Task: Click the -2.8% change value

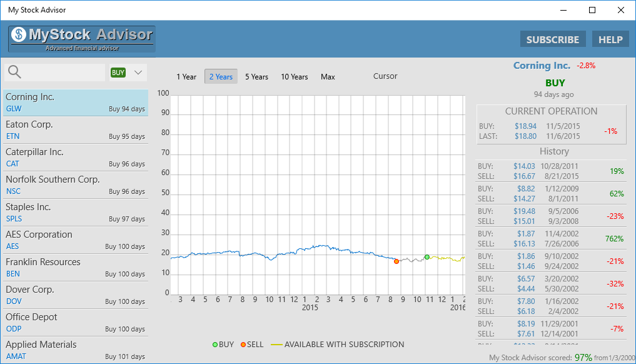Action: coord(586,66)
